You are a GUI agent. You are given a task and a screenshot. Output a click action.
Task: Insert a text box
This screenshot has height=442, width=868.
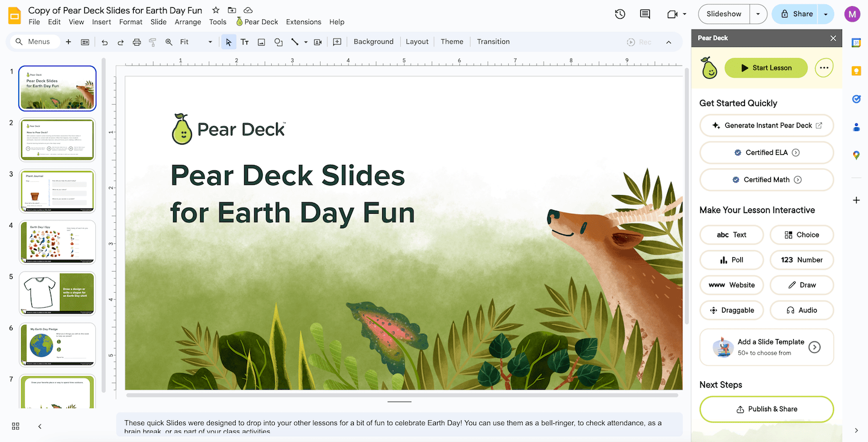[245, 42]
